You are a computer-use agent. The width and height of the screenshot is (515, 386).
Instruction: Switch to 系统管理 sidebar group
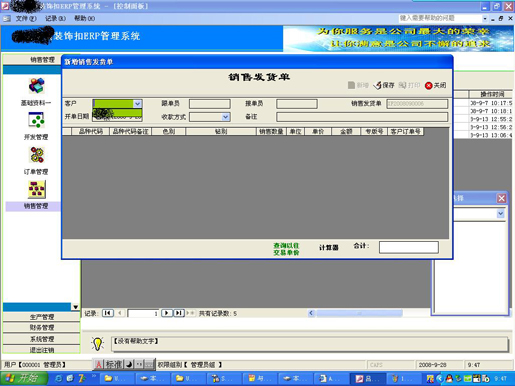click(x=42, y=339)
